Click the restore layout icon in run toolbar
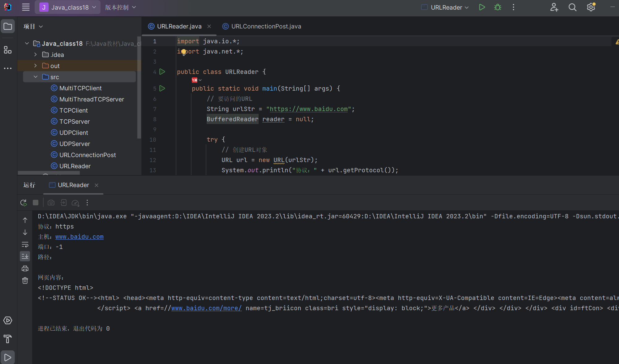Viewport: 619px width, 364px height. (x=63, y=203)
